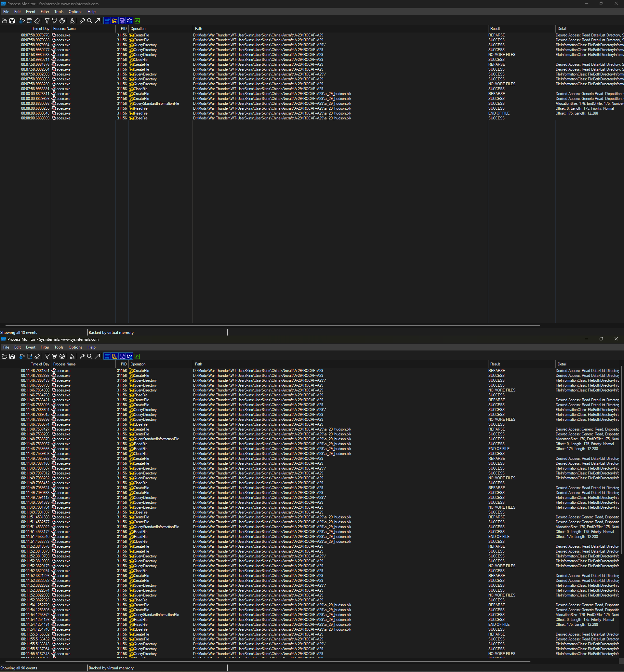The height and width of the screenshot is (672, 624).
Task: Show the Process Tree in the lower window
Action: [72, 356]
